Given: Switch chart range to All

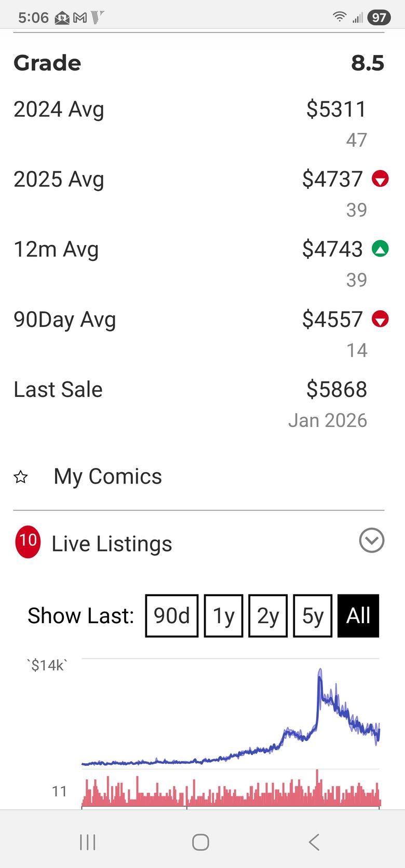Looking at the screenshot, I should point(358,616).
